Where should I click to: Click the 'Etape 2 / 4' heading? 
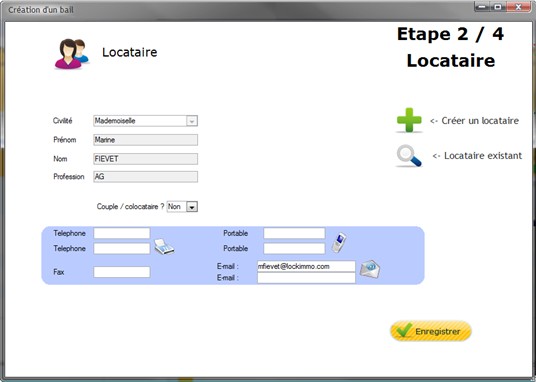[x=451, y=34]
